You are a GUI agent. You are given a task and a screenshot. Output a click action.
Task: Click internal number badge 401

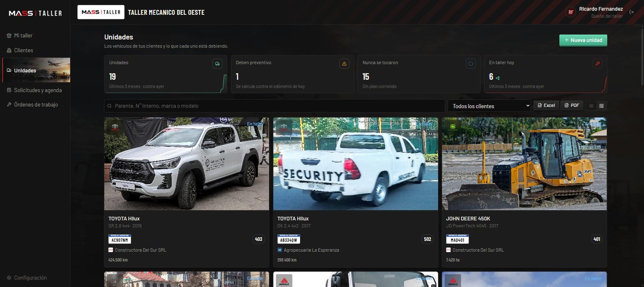(597, 239)
